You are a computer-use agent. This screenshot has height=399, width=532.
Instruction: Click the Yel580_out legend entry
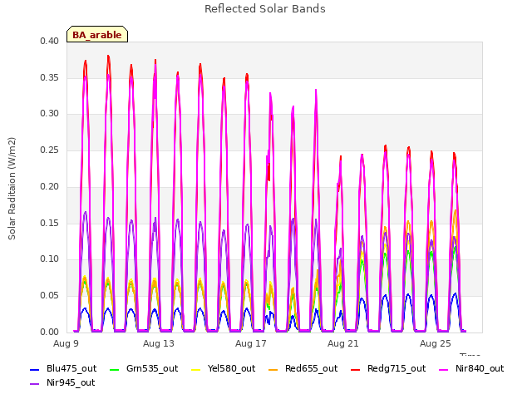[224, 369]
